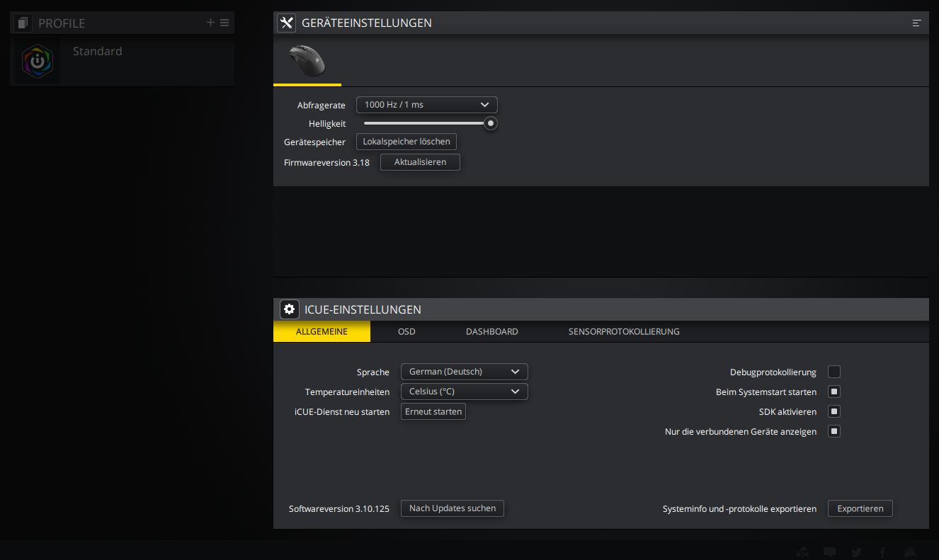Click Erneut starten button

tap(433, 411)
